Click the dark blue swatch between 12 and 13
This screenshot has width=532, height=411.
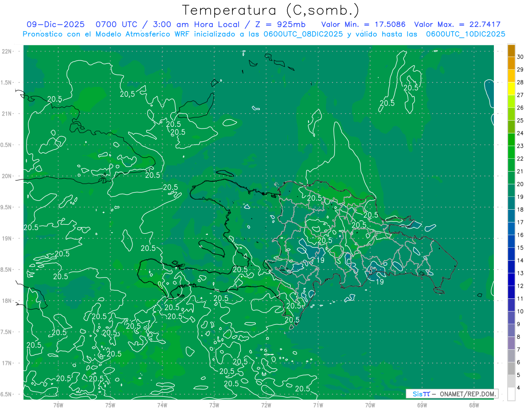click(x=511, y=279)
